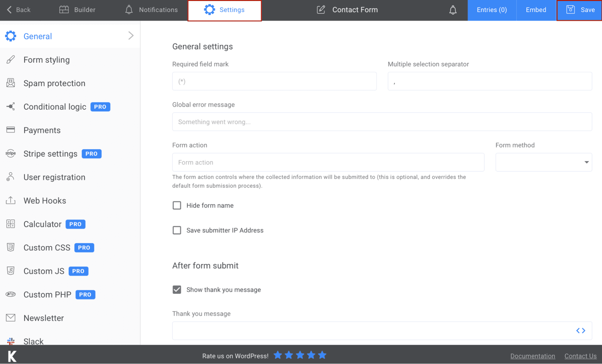
Task: Open the Form method dropdown
Action: click(586, 162)
